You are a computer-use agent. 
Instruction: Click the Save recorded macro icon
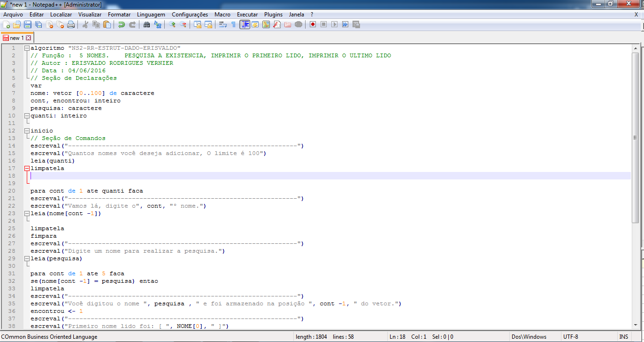tap(356, 24)
